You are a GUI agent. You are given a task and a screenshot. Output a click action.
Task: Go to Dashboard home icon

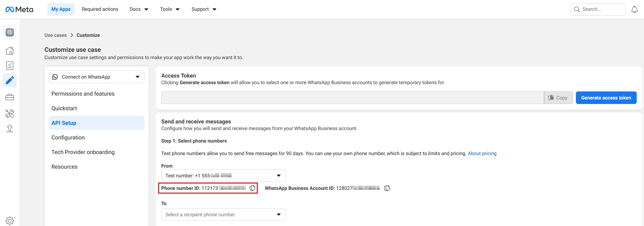point(10,51)
